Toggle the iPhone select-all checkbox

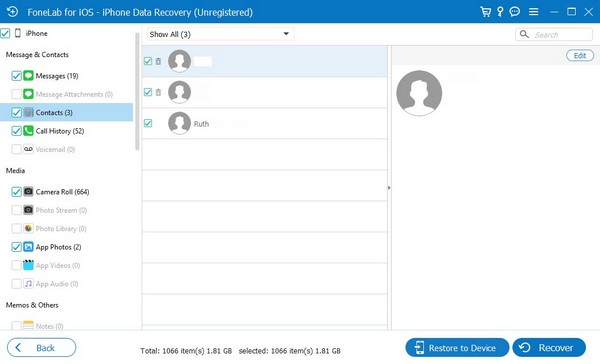click(5, 33)
